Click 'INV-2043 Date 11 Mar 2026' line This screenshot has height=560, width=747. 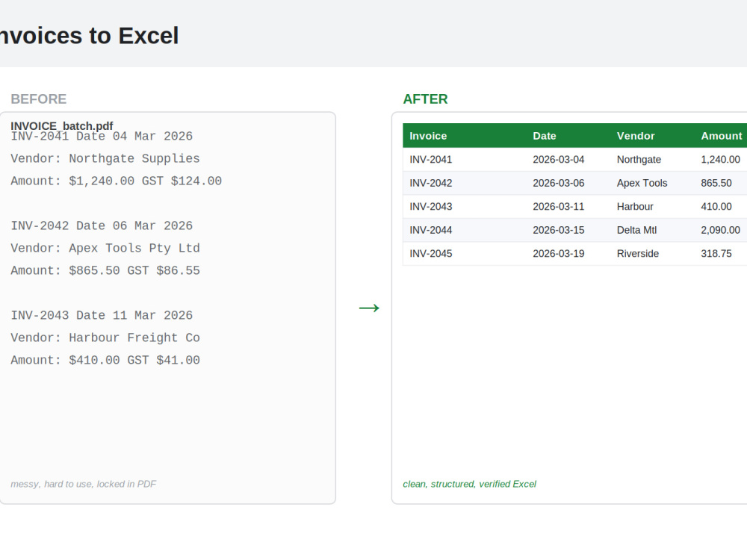(102, 315)
